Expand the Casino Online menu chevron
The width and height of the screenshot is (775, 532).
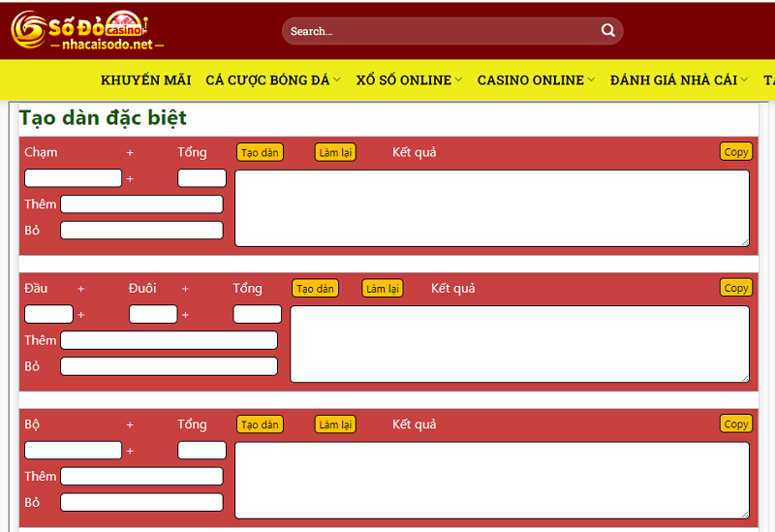coord(591,80)
